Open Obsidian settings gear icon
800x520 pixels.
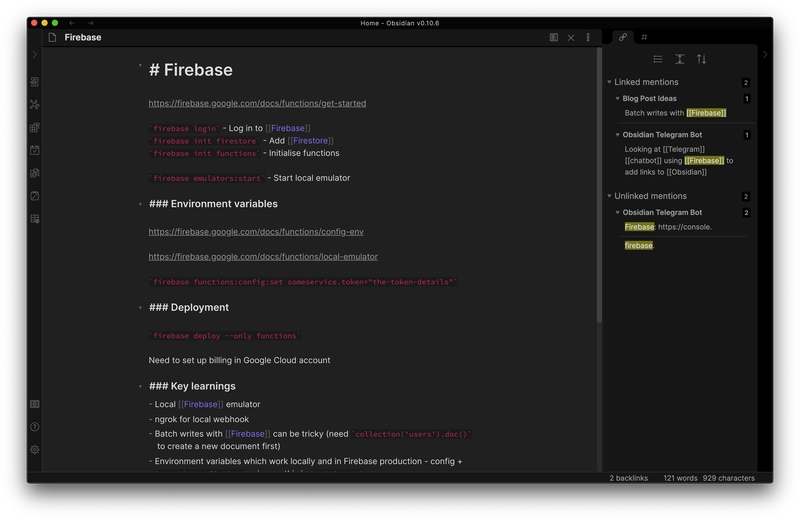coord(35,450)
